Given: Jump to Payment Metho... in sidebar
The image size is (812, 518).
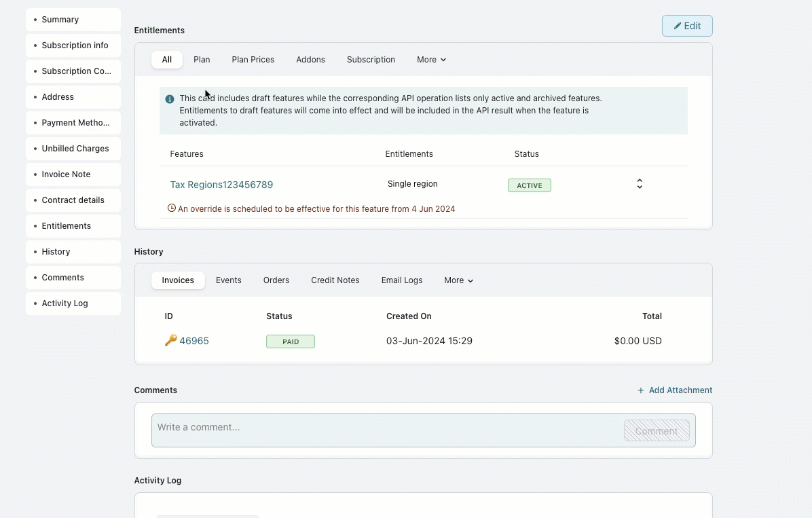Looking at the screenshot, I should (73, 123).
